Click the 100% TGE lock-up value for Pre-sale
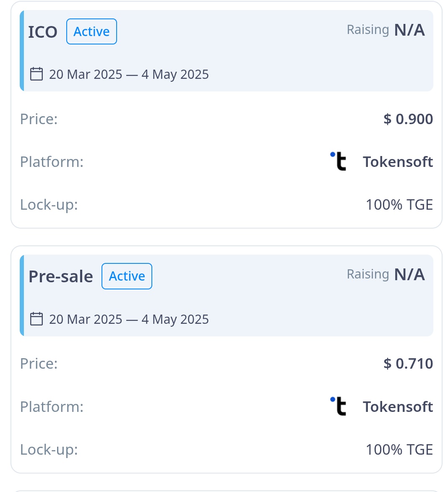This screenshot has width=448, height=492. pos(399,450)
